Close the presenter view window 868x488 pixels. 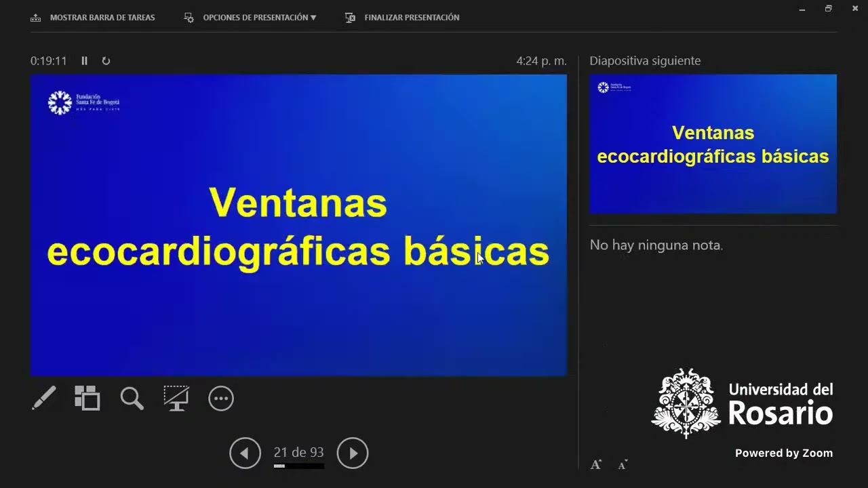(x=854, y=9)
